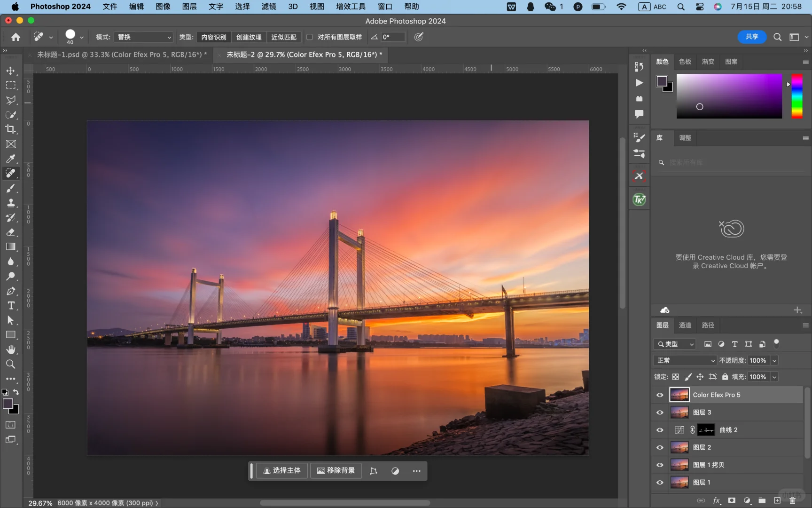Open the blend mode dropdown 正常

(685, 360)
